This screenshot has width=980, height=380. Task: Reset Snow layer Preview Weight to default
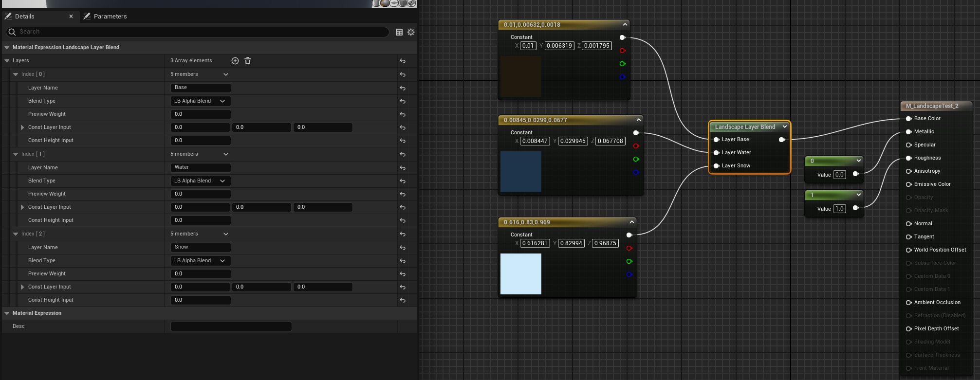point(403,274)
